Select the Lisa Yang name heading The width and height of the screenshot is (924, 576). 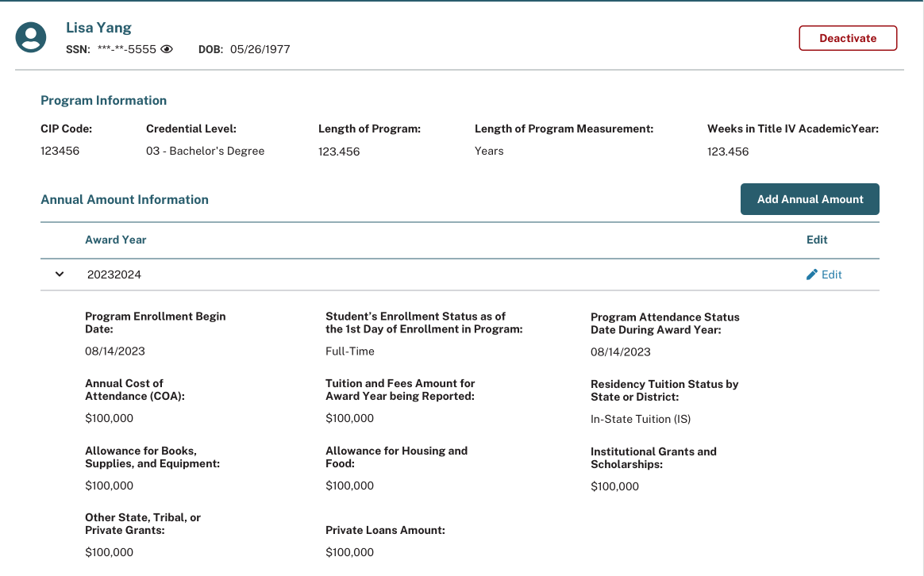point(98,28)
